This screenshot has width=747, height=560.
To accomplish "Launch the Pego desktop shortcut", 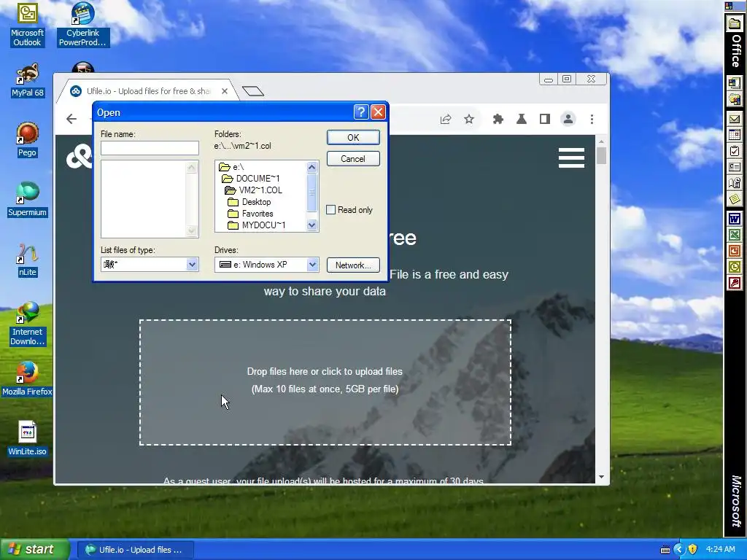I will point(27,139).
